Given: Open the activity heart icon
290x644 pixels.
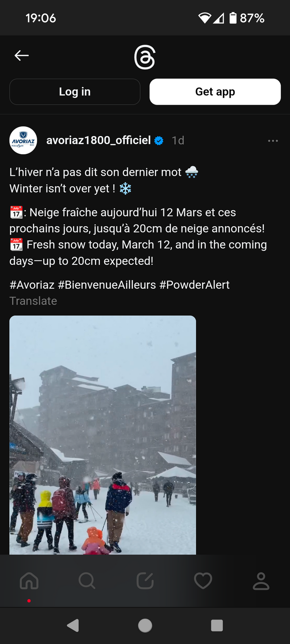Looking at the screenshot, I should coord(203,581).
